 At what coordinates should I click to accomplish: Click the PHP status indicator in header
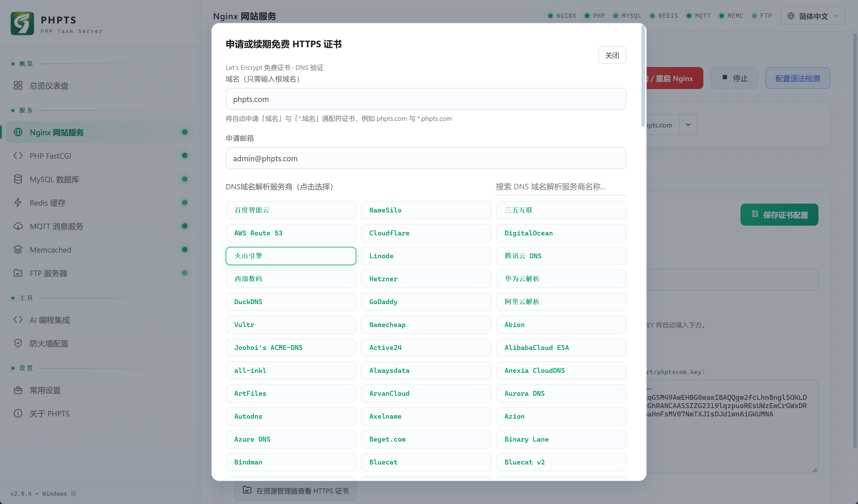595,16
